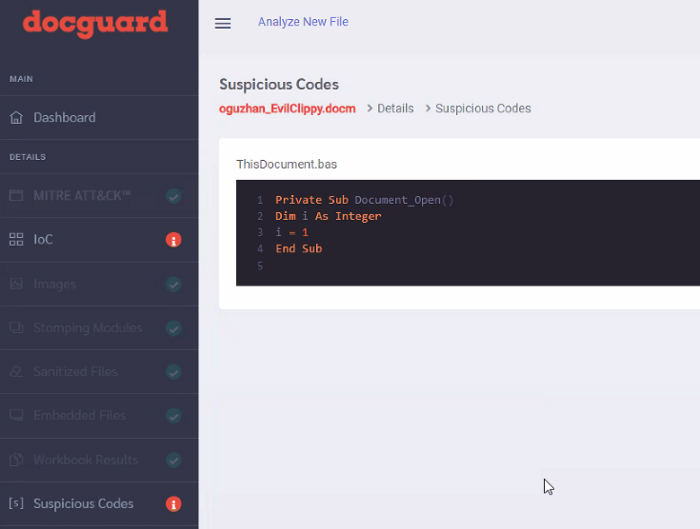Click MITRE ATT&CK green check badge
The image size is (700, 529).
[174, 196]
